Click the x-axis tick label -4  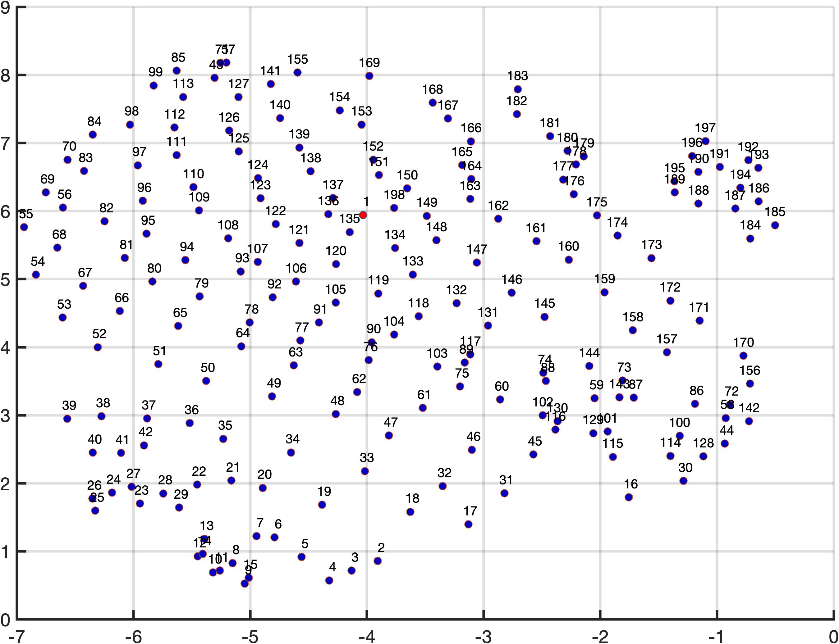366,637
